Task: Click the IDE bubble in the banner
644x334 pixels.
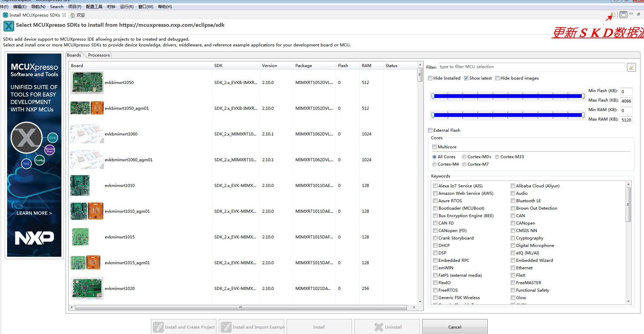Action: 26,164
